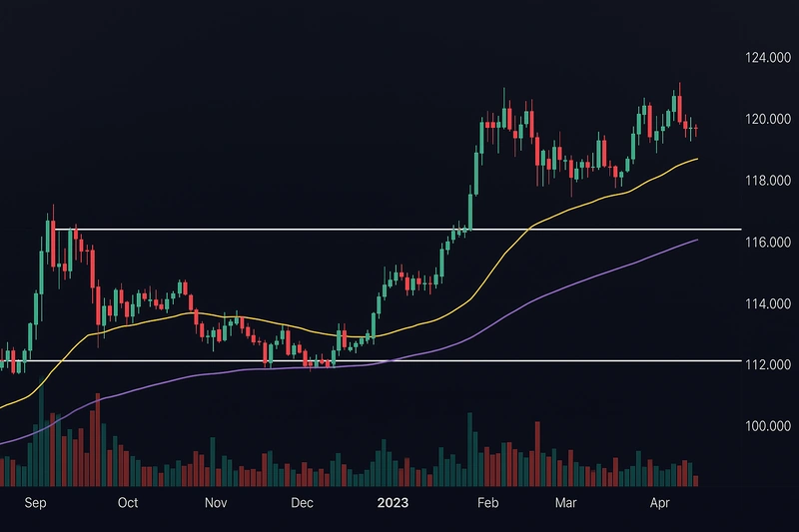
Task: Select the 118.000 price level label
Action: click(x=768, y=181)
